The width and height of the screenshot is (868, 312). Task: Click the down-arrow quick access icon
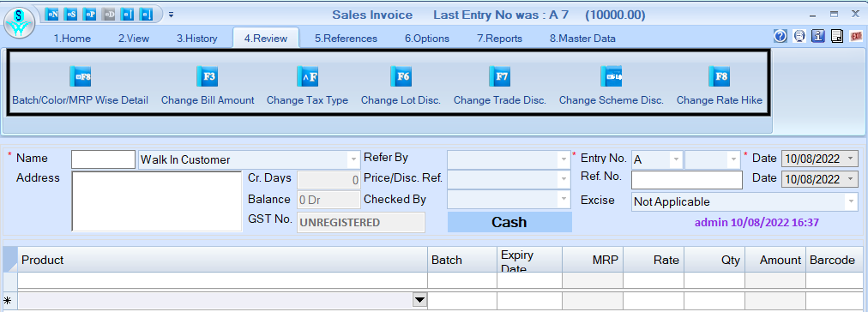click(146, 15)
